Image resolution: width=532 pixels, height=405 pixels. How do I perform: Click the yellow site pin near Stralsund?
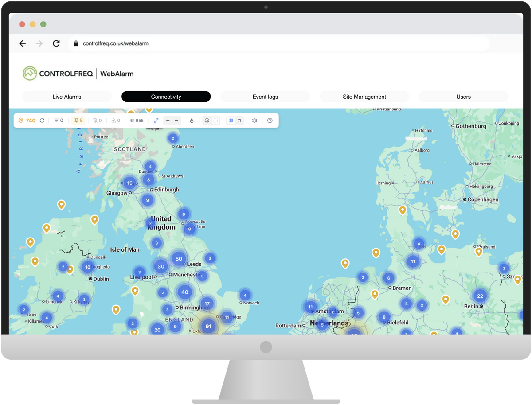[479, 251]
